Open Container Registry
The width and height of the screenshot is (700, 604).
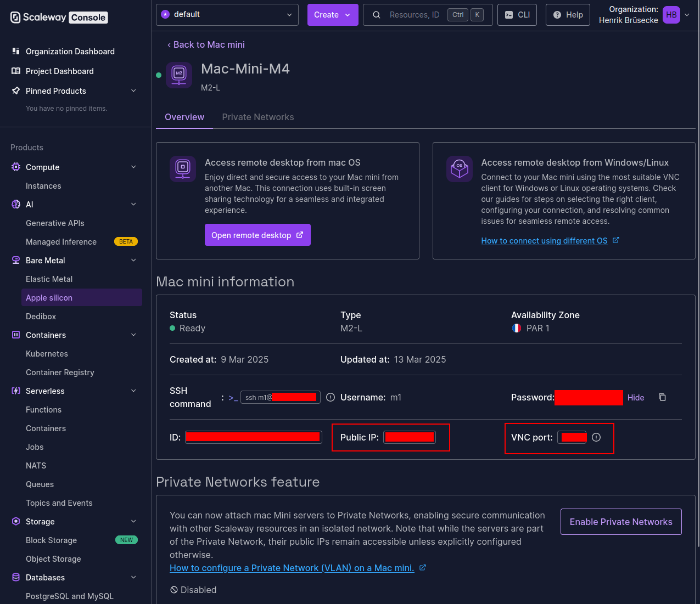(x=60, y=372)
